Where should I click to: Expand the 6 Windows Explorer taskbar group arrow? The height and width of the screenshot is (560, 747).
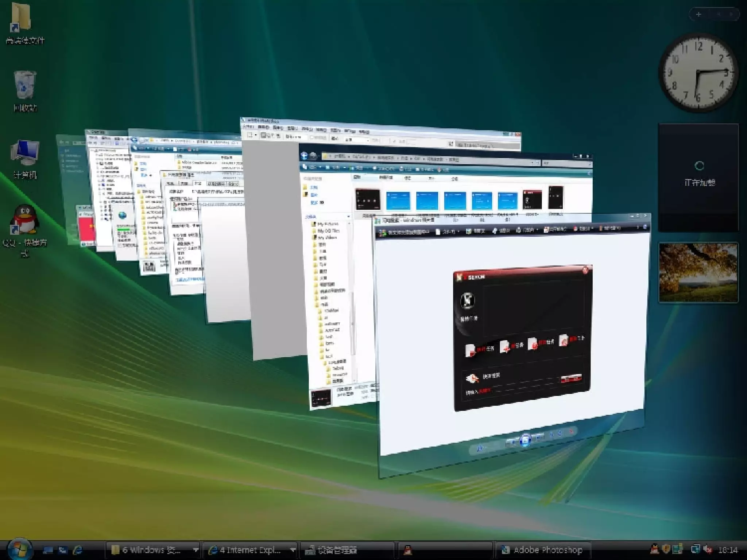pos(196,550)
